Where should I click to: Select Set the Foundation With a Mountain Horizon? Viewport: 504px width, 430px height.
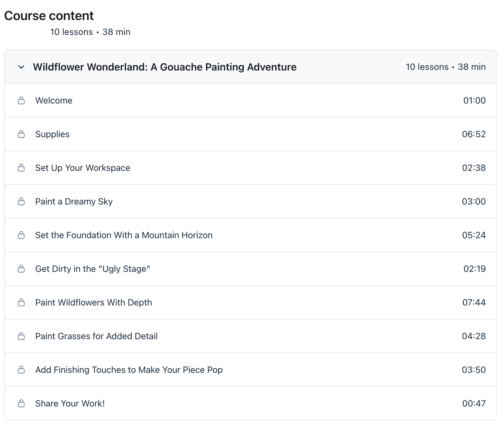[x=124, y=235]
